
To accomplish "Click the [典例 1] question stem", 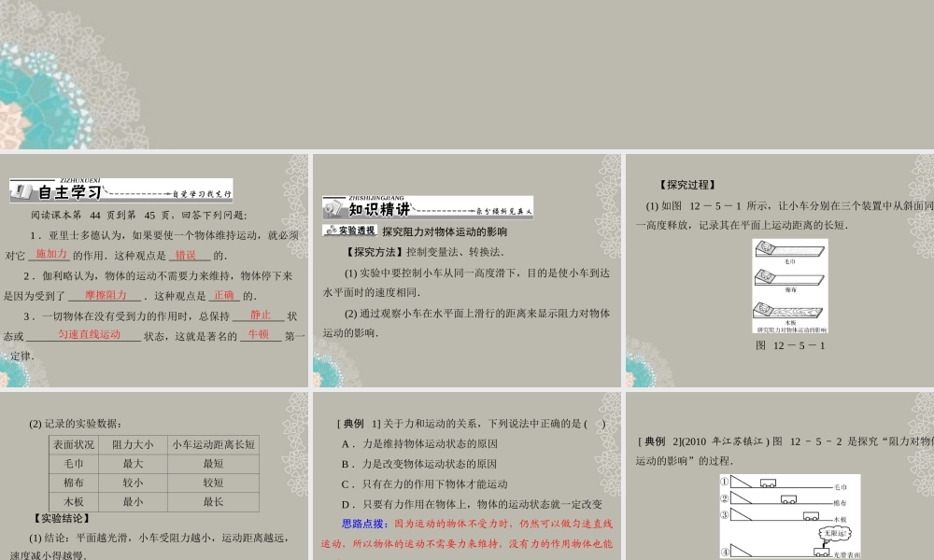I will click(x=472, y=424).
